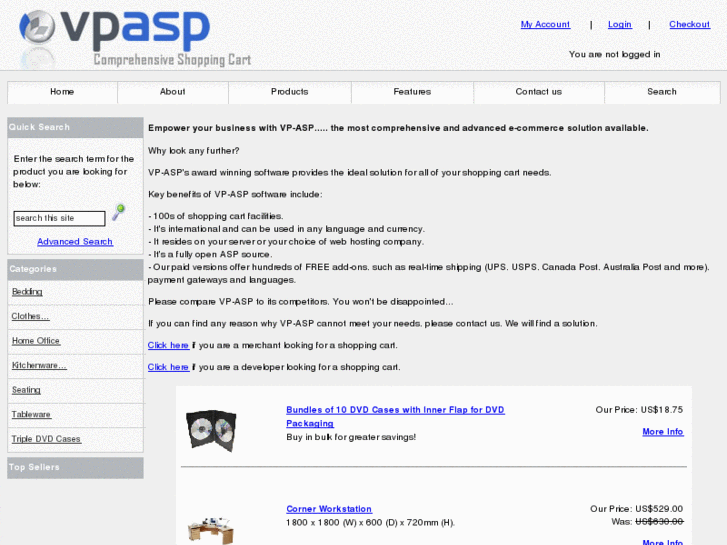Open Advanced Search link
Viewport: 727px width, 545px height.
pos(75,242)
